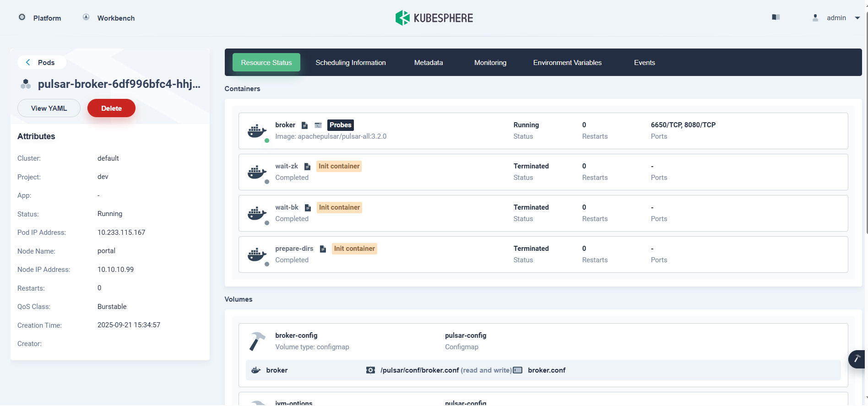Click the docker icon of prepare-dirs container
868x406 pixels.
(257, 254)
